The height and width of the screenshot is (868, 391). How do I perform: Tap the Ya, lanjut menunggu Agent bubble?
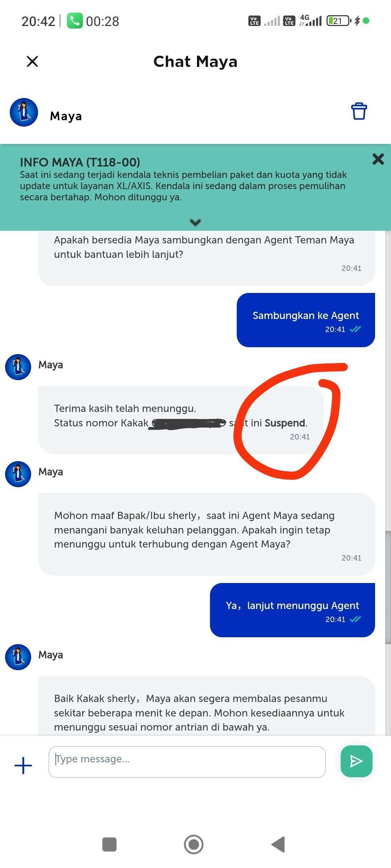pyautogui.click(x=292, y=610)
